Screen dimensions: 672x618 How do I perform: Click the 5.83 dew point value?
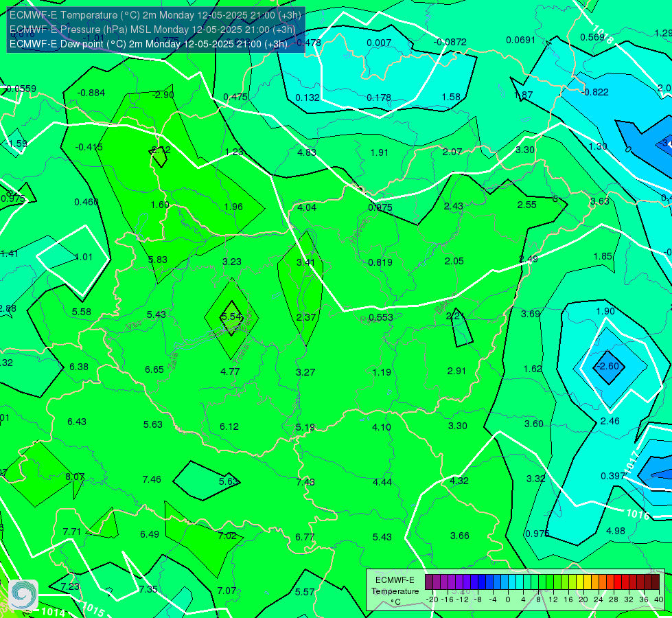click(158, 260)
